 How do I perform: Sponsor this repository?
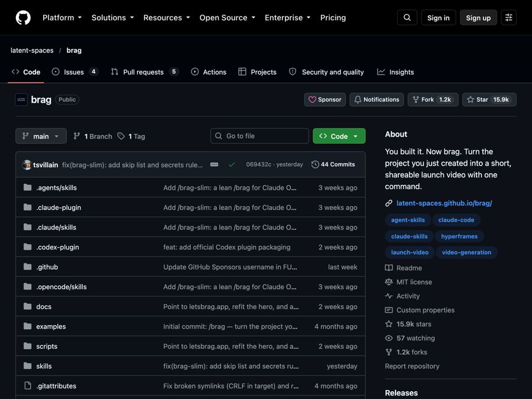[x=325, y=100]
